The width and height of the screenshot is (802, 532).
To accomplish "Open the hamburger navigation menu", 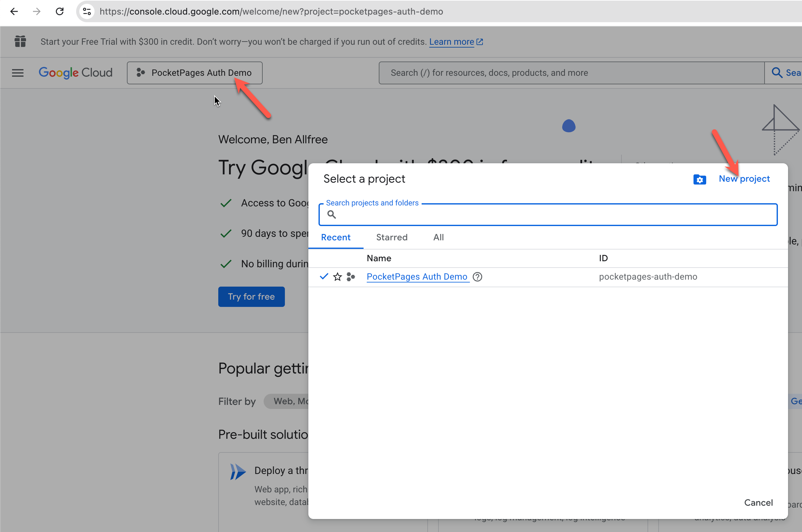I will [18, 73].
